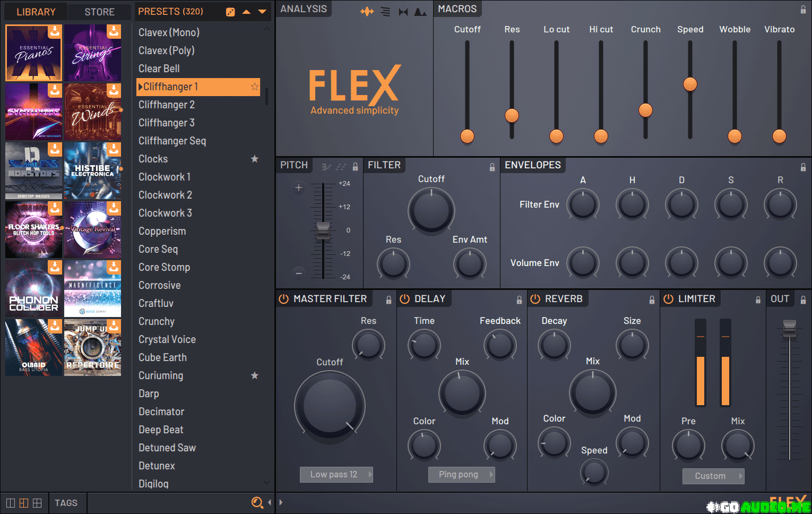Open the Low pass 12 filter type dropdown
This screenshot has height=514, width=812.
click(336, 474)
